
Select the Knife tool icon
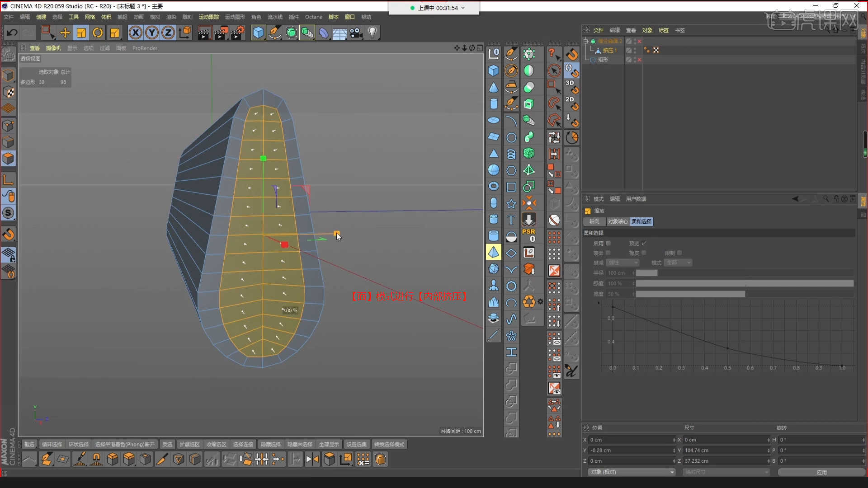click(161, 459)
